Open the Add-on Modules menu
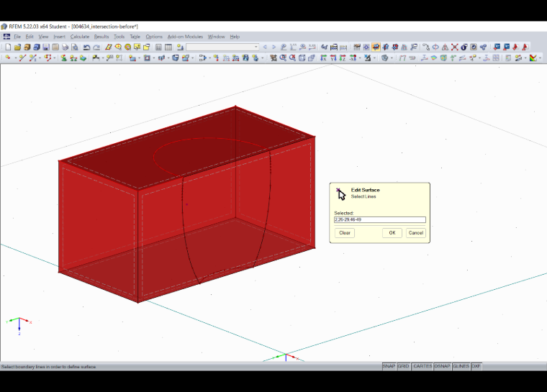 pyautogui.click(x=185, y=37)
